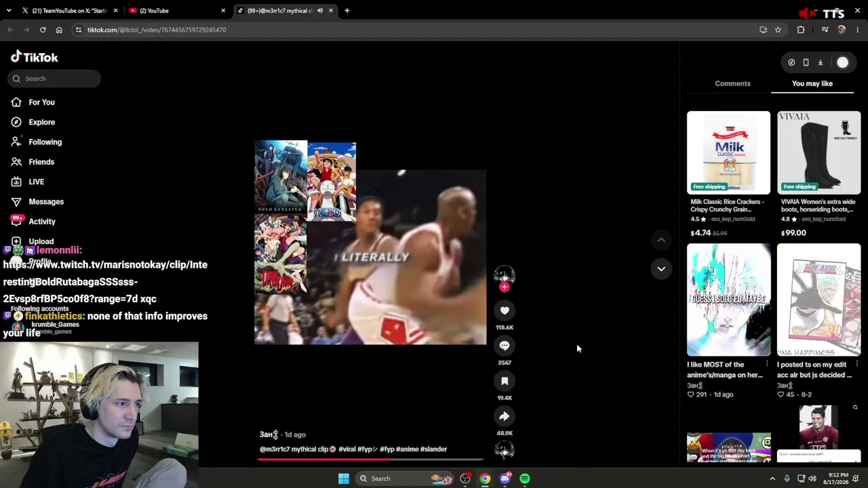Image resolution: width=868 pixels, height=488 pixels.
Task: Open Chrome from the taskbar
Action: click(x=485, y=479)
